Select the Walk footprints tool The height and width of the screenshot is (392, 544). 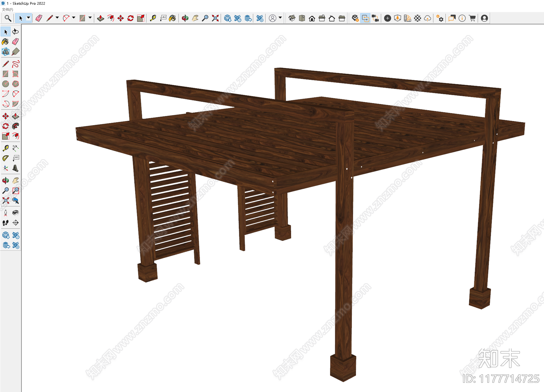[5, 223]
